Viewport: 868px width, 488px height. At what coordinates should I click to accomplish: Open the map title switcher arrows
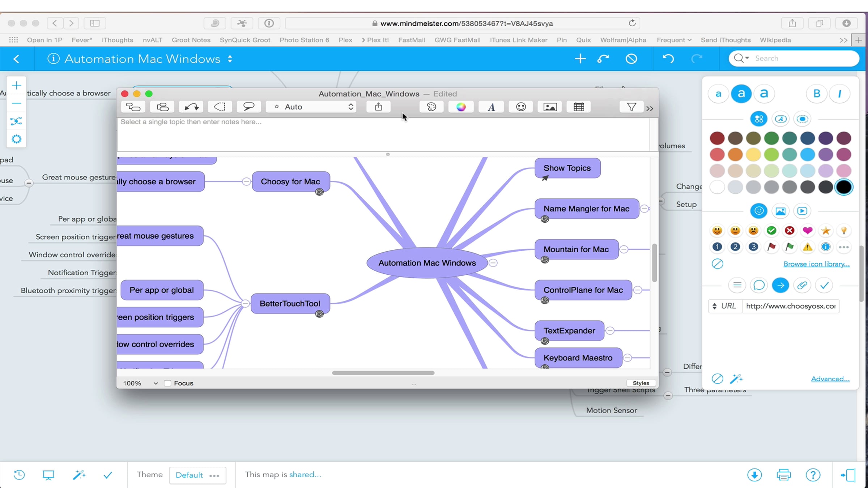point(230,59)
